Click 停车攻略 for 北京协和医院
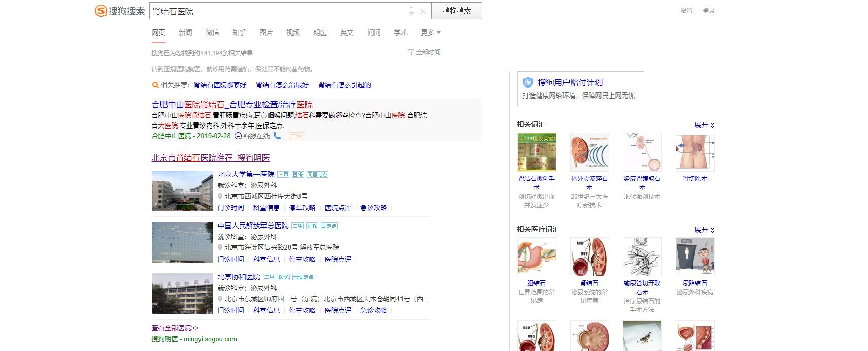This screenshot has width=868, height=351. click(302, 310)
